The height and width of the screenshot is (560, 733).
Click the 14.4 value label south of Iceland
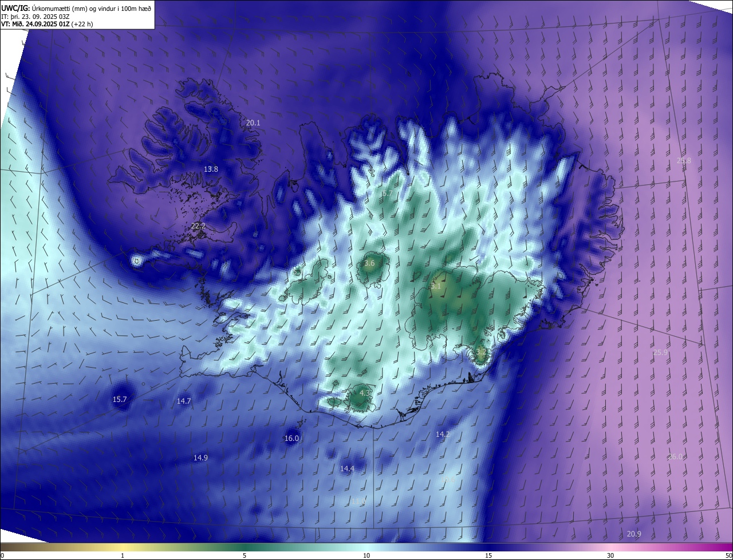click(x=347, y=468)
